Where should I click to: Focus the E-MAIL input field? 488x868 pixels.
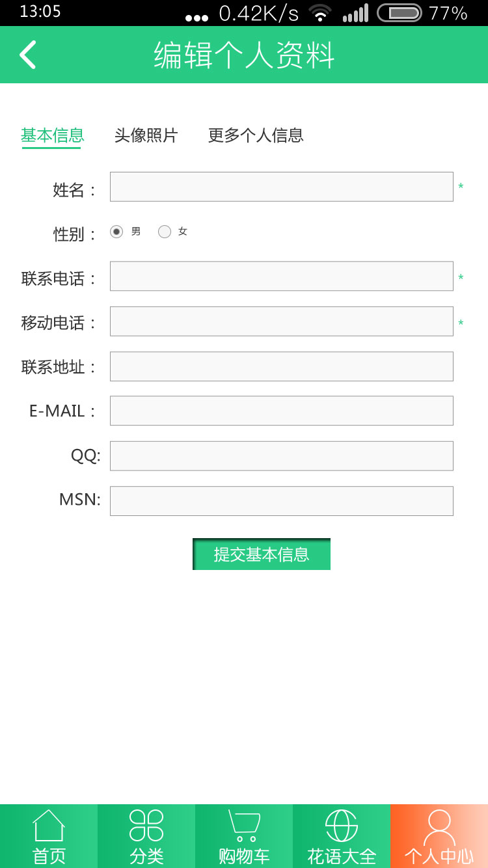(x=282, y=411)
